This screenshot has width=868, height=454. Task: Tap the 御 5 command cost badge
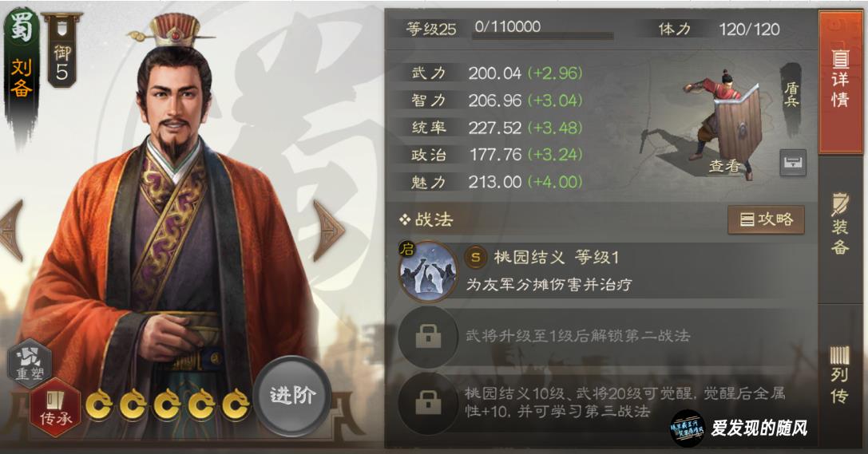tap(61, 49)
